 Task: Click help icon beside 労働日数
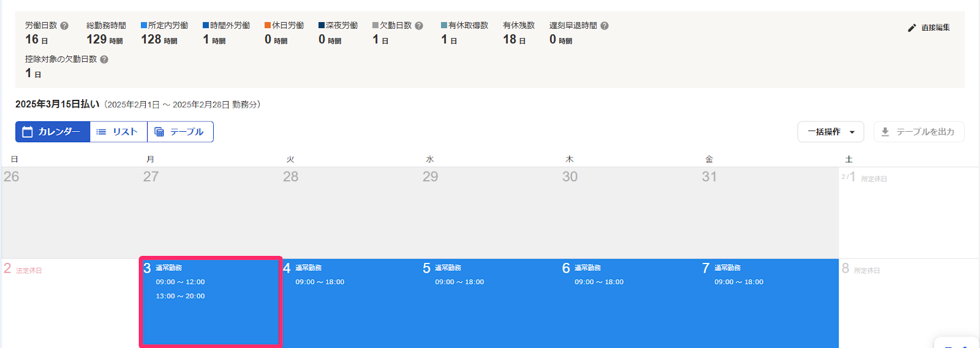coord(64,26)
